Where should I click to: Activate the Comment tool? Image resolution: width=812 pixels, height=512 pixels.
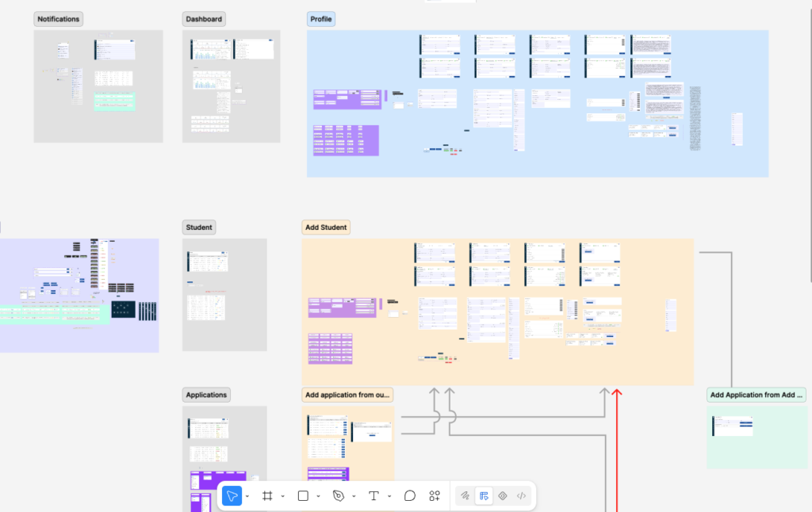click(410, 496)
